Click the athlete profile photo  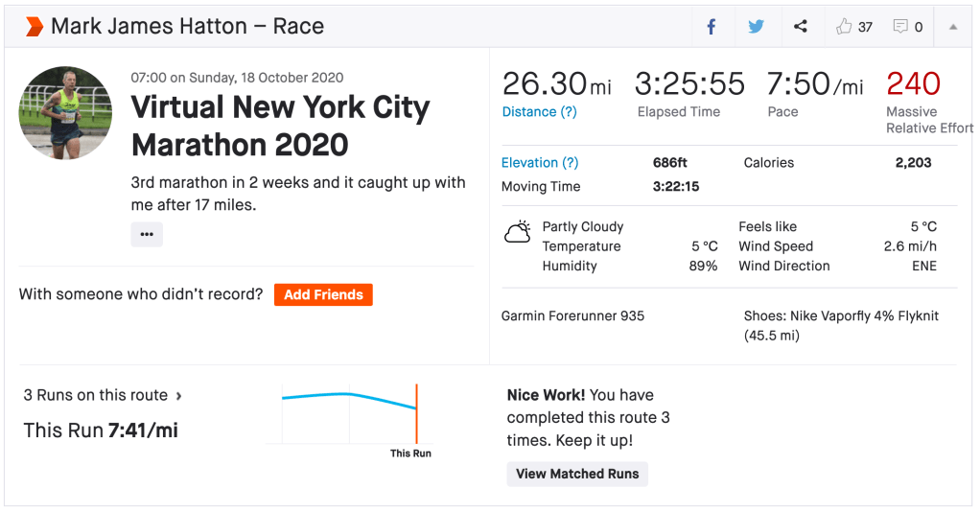[65, 113]
